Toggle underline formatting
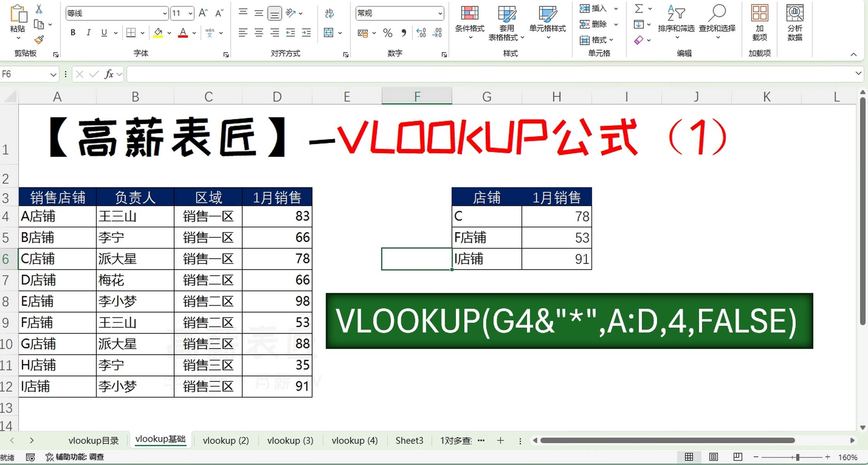 point(103,33)
